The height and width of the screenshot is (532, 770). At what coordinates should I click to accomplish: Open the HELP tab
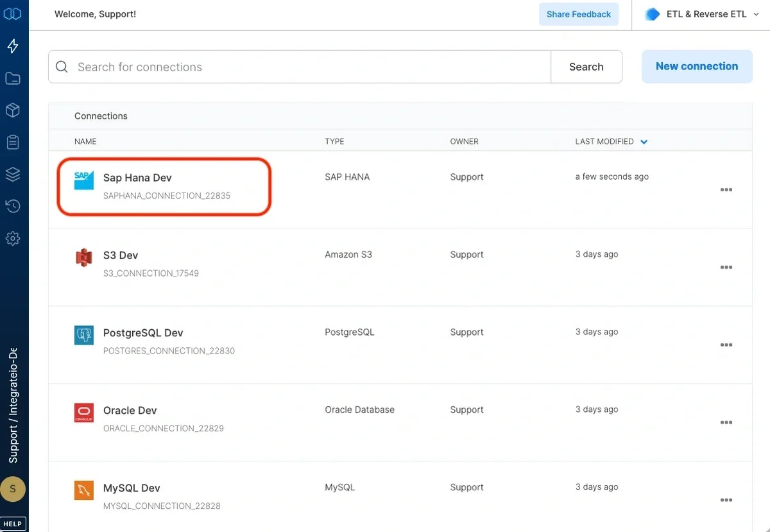click(13, 523)
